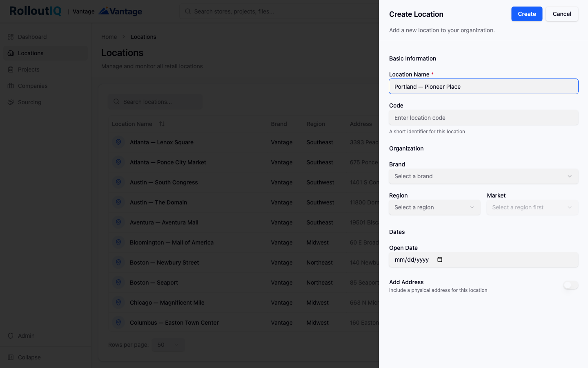Click the Locations breadcrumb
The image size is (588, 368).
click(x=143, y=37)
